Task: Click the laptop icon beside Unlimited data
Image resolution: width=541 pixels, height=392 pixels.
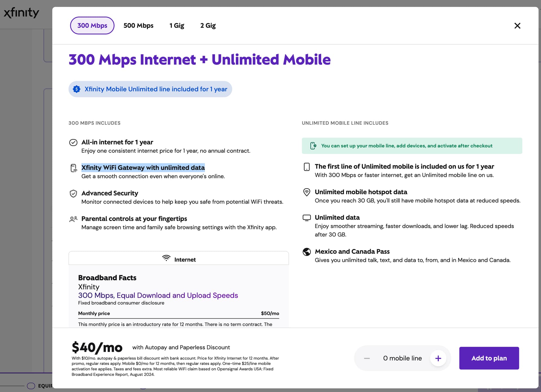Action: [x=307, y=217]
